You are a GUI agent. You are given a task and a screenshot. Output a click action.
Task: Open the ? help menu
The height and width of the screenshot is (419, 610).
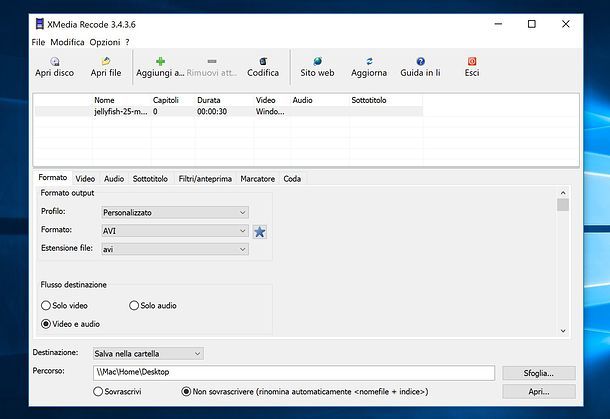127,42
